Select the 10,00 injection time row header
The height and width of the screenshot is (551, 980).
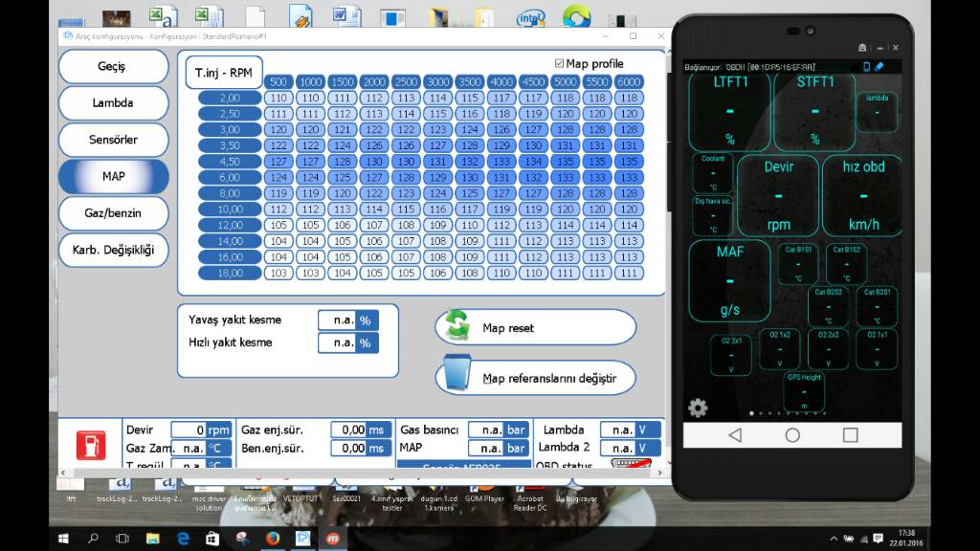click(x=230, y=209)
